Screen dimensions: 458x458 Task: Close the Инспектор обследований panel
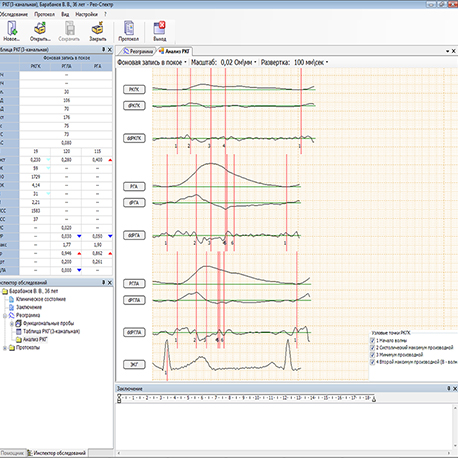[x=110, y=282]
